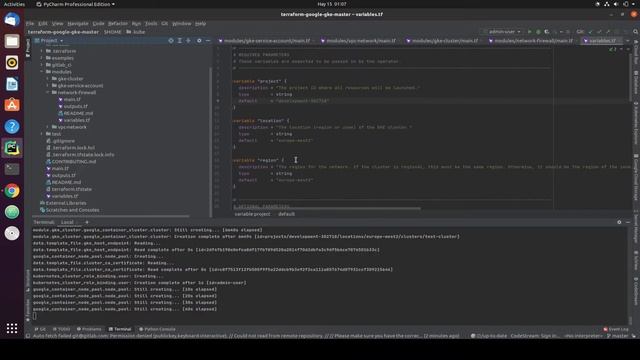Expand the .terraform folder
The height and width of the screenshot is (360, 640).
(x=42, y=51)
